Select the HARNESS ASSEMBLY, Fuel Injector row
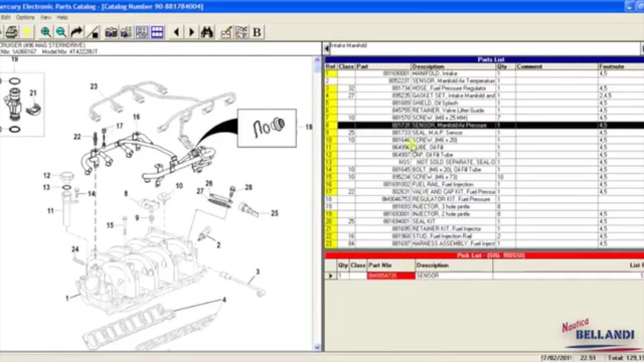Viewport: 644px width, 362px height. (x=484, y=243)
